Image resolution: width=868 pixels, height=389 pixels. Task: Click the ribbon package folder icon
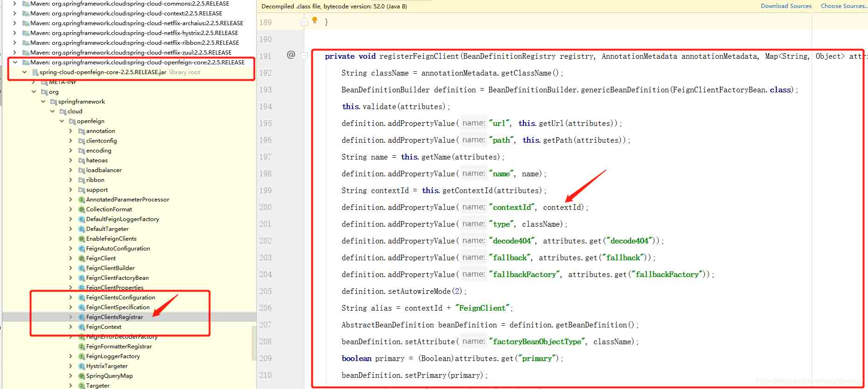pyautogui.click(x=82, y=180)
